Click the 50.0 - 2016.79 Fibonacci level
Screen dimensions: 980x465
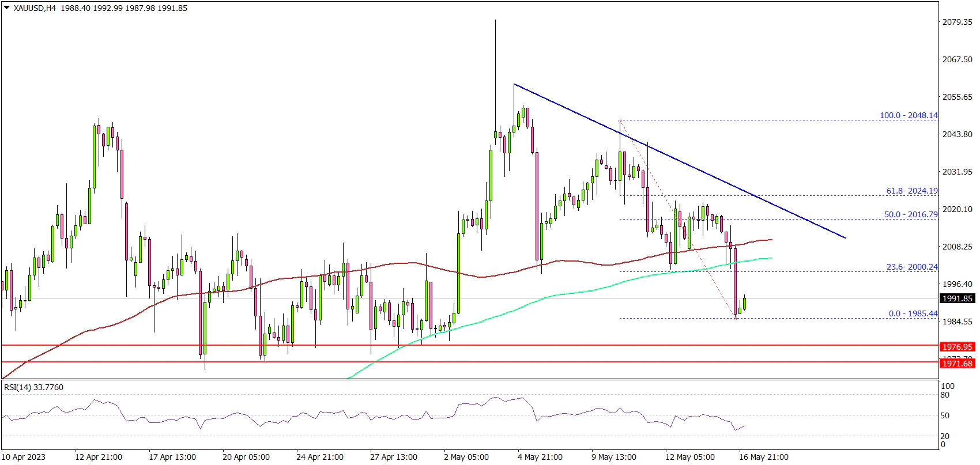pyautogui.click(x=910, y=214)
